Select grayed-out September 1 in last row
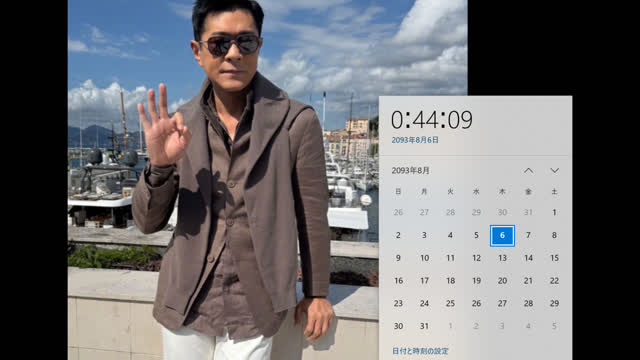 450,326
